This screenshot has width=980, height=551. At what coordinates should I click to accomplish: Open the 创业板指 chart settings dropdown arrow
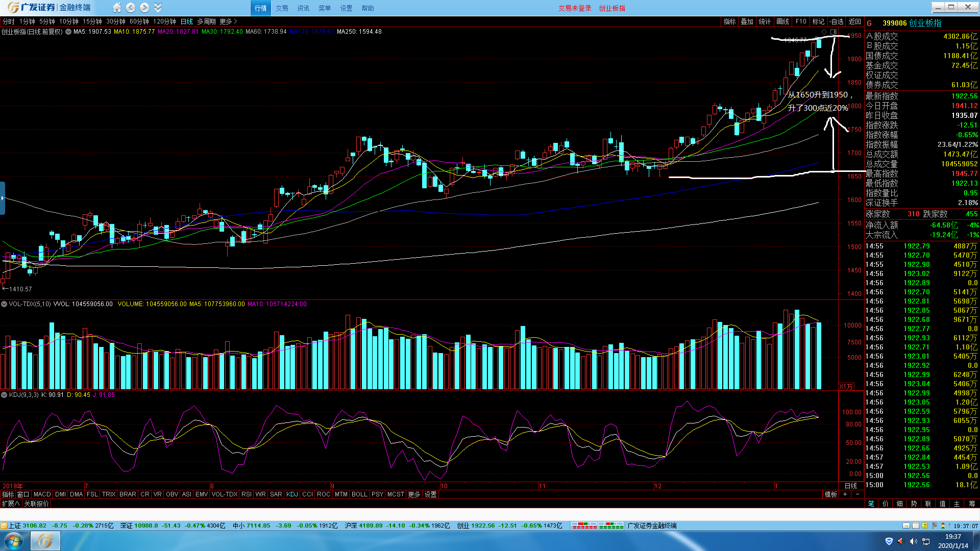(68, 32)
